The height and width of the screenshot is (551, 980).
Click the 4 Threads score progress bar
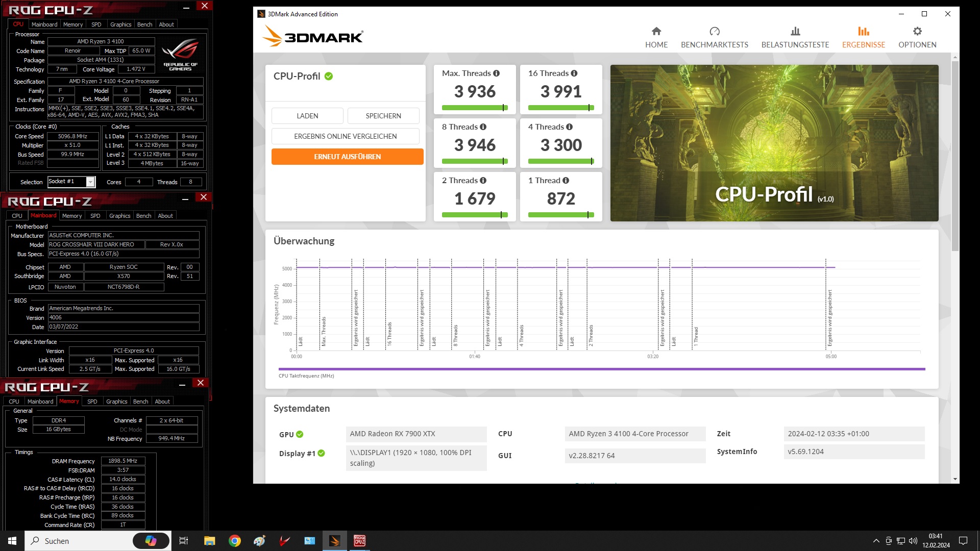(x=561, y=161)
